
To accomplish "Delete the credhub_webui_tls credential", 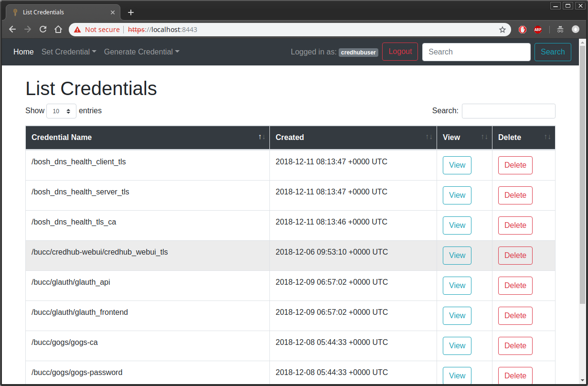I will (x=515, y=256).
